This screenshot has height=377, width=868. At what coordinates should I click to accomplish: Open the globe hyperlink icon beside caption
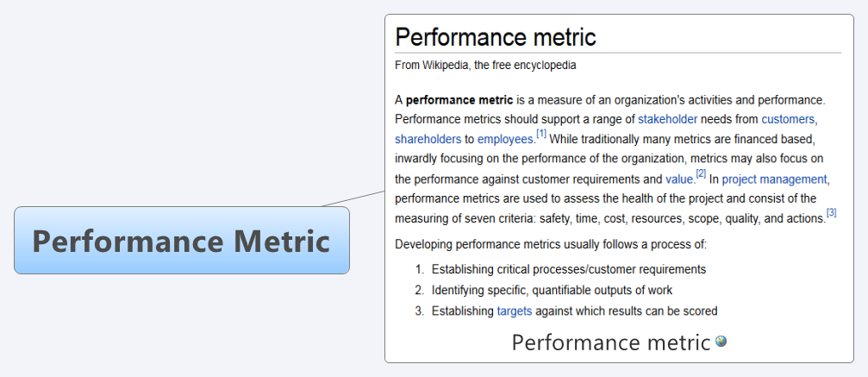(721, 342)
